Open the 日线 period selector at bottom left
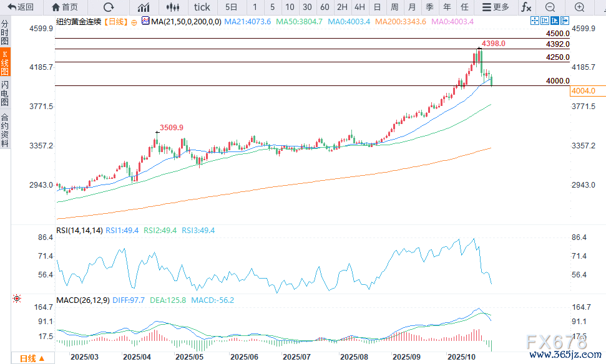The width and height of the screenshot is (606, 364). [32, 358]
